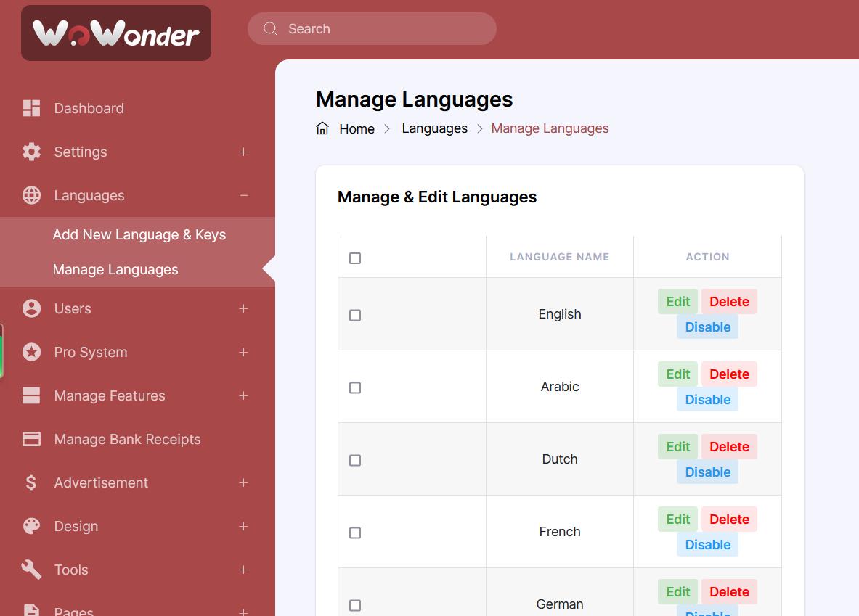The width and height of the screenshot is (859, 616).
Task: Click into the Search input field
Action: click(372, 28)
